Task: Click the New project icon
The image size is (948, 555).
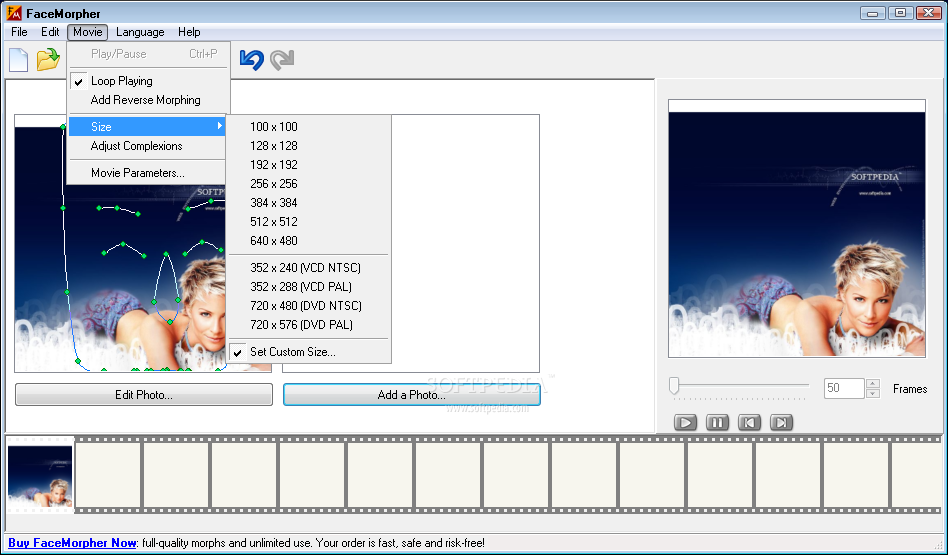Action: (19, 59)
